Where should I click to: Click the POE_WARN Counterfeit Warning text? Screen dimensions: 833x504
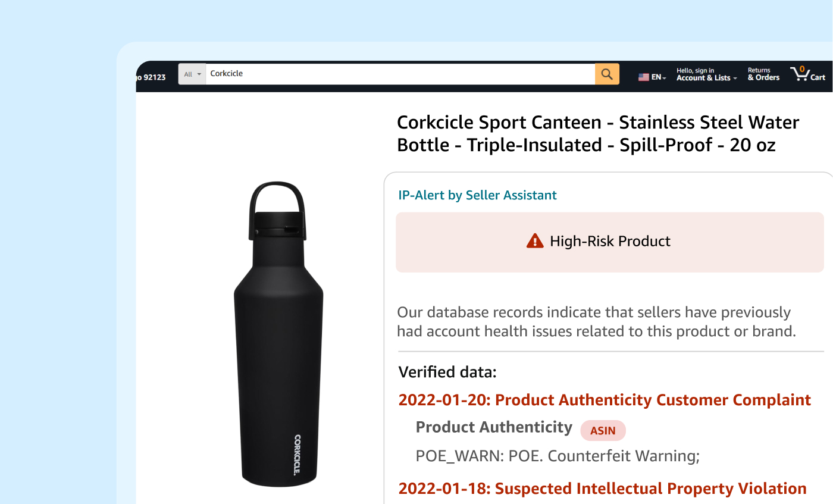tap(557, 456)
